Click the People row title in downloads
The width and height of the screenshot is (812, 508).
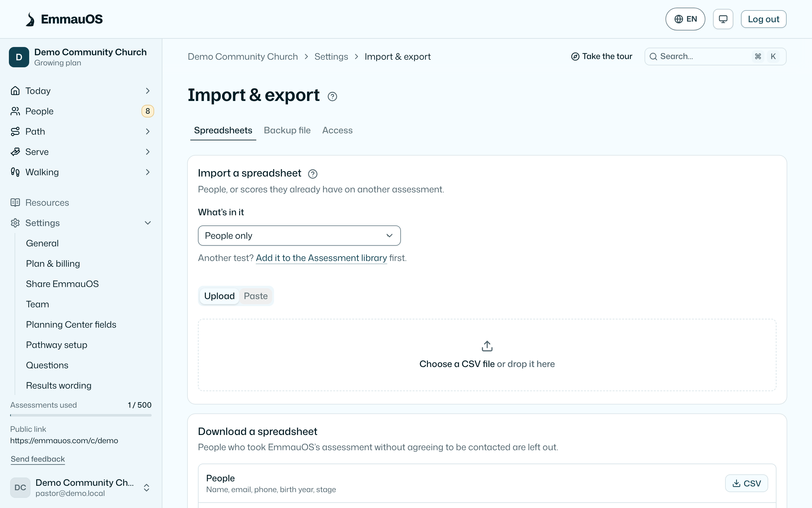220,478
